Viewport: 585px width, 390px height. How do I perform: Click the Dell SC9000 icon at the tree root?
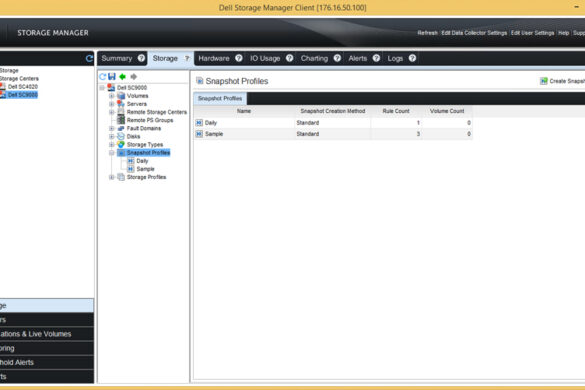pyautogui.click(x=111, y=88)
